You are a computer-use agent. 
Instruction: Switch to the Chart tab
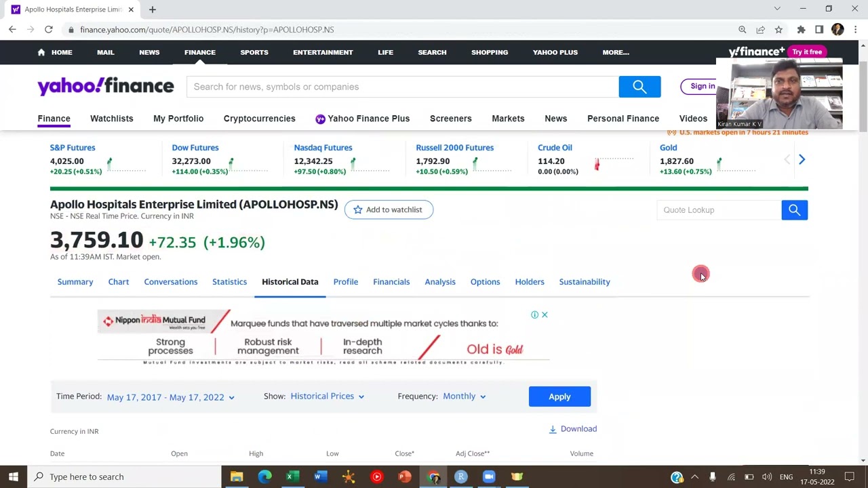pyautogui.click(x=119, y=282)
